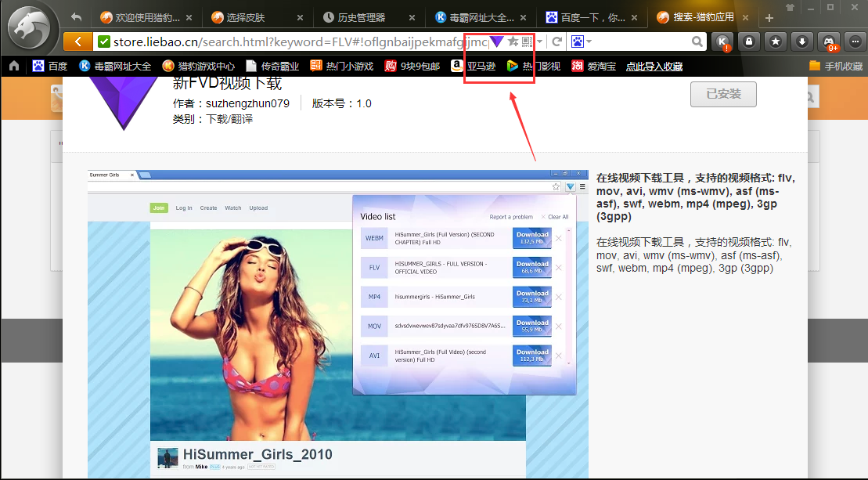Open the game controller toolbar icon

click(828, 42)
